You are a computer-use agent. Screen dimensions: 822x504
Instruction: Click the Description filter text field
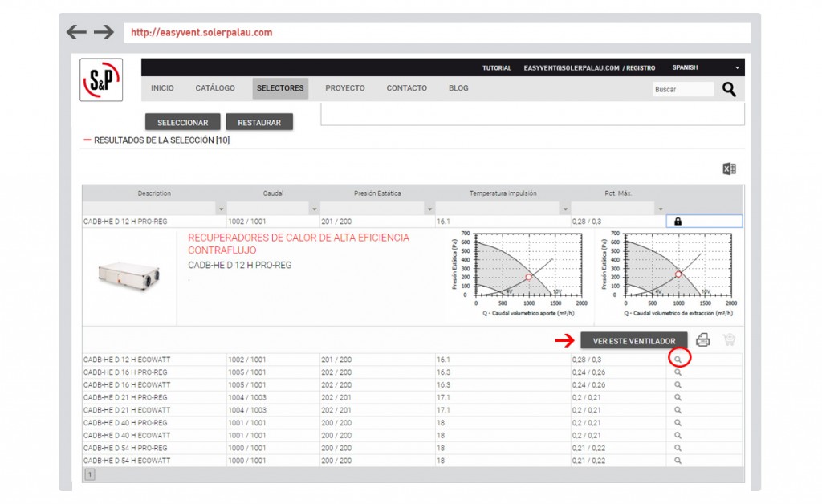click(149, 209)
